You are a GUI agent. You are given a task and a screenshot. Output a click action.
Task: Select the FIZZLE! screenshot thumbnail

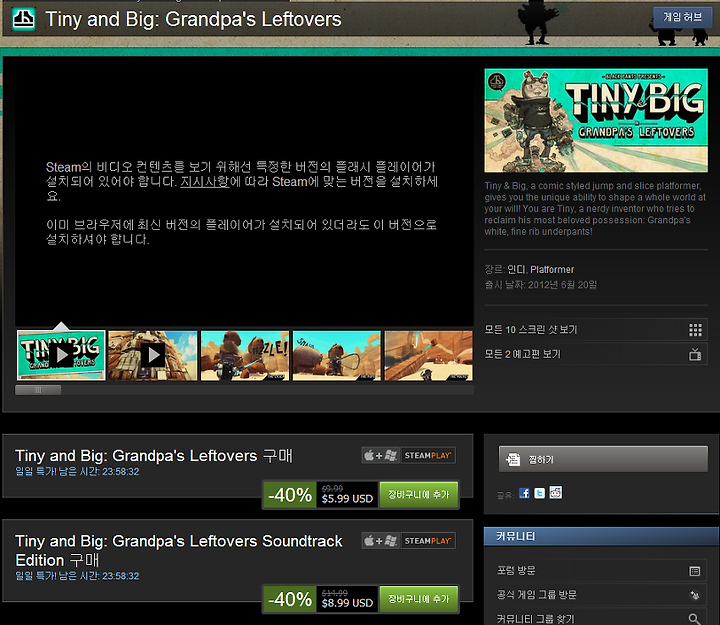pos(245,355)
